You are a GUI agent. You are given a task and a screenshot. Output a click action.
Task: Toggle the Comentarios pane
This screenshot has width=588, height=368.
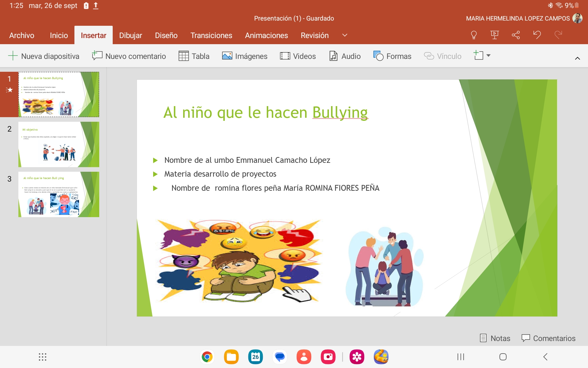tap(548, 338)
